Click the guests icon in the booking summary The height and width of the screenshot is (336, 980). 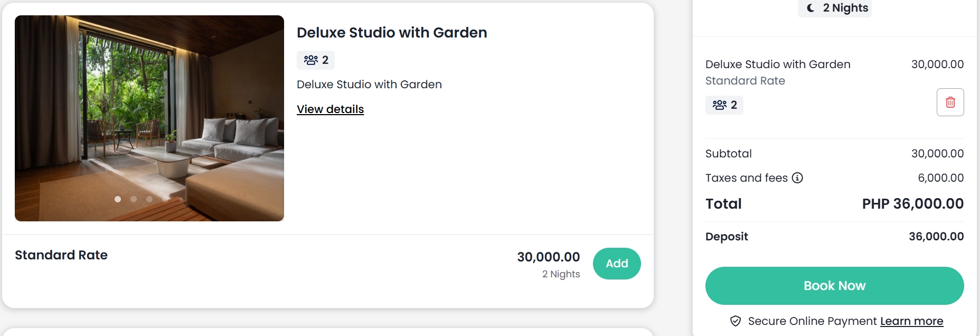[719, 105]
